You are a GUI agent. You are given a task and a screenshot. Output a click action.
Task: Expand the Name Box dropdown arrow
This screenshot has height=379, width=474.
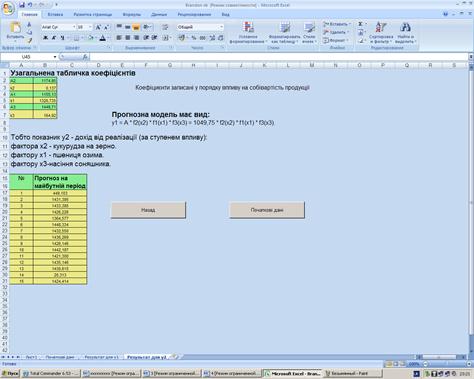[55, 57]
